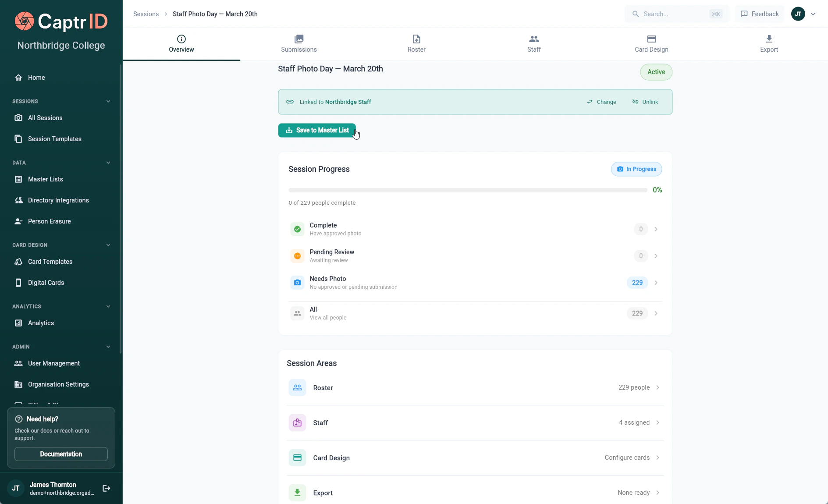Switch to the Roster tab
This screenshot has width=828, height=504.
click(416, 44)
